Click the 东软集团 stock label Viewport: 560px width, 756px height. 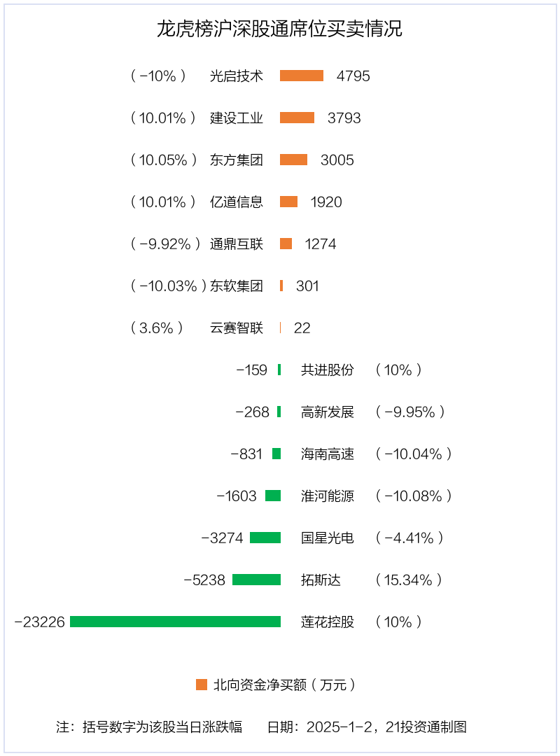(x=237, y=286)
